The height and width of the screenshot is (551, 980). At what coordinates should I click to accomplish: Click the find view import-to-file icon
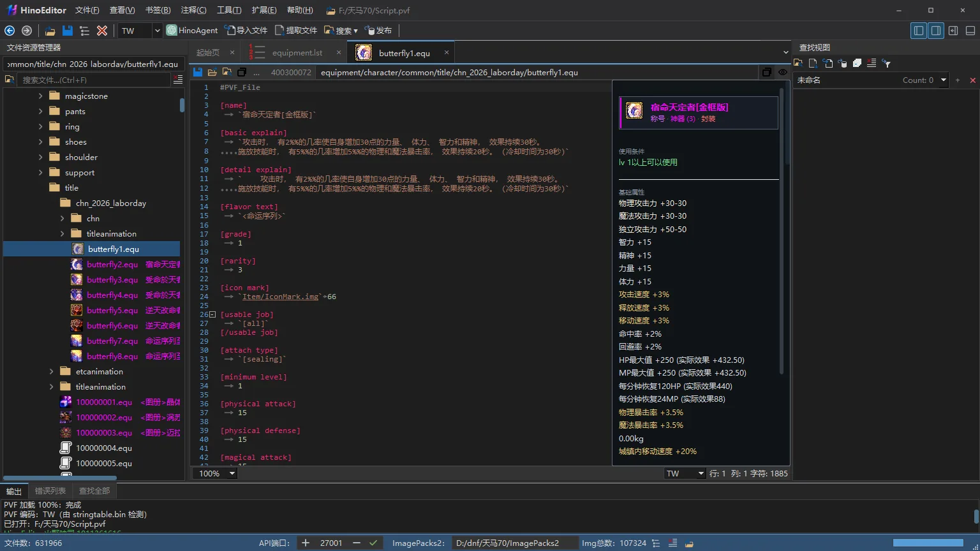pyautogui.click(x=828, y=63)
